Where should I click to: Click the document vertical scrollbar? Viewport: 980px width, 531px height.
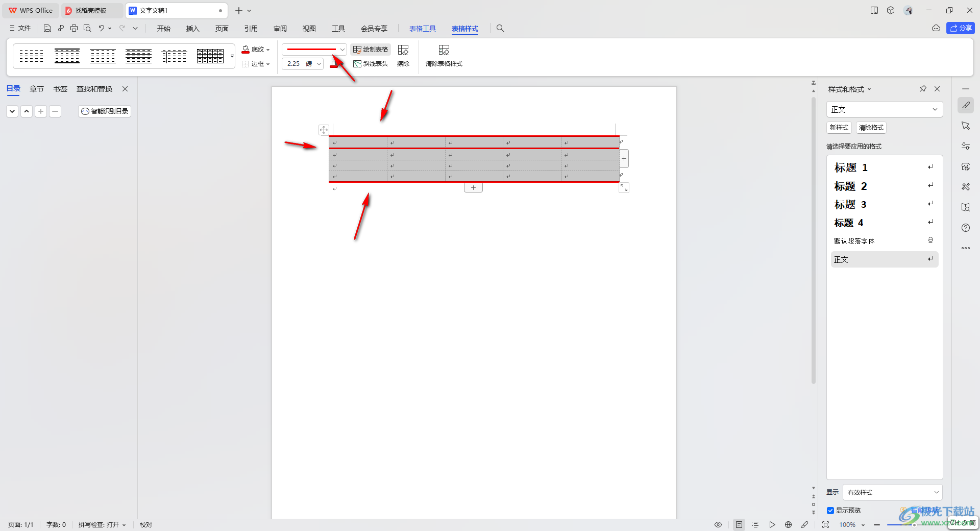(814, 240)
